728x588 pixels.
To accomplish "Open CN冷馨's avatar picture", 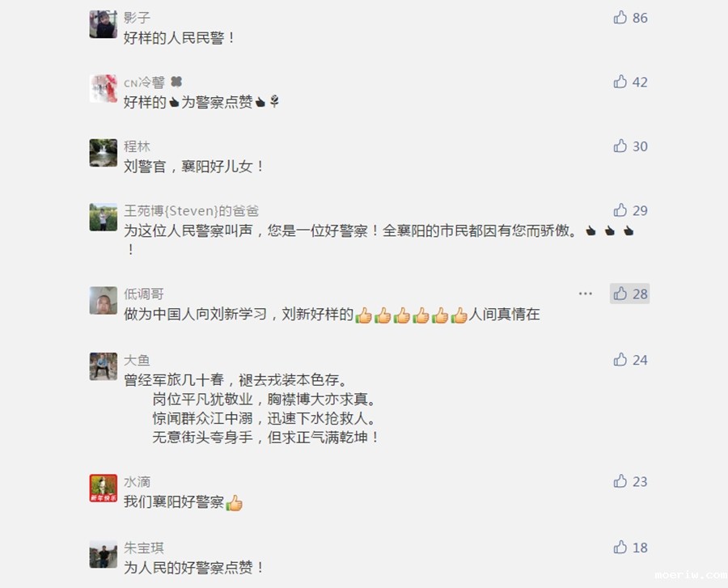I will click(103, 88).
